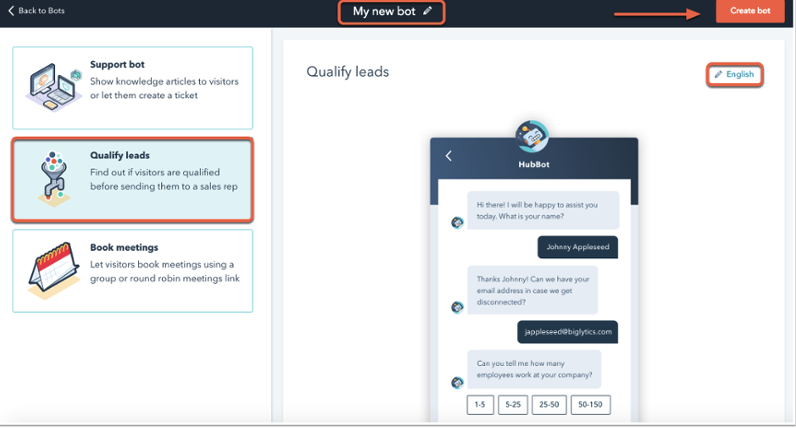Select the Book meetings template card

tap(132, 271)
